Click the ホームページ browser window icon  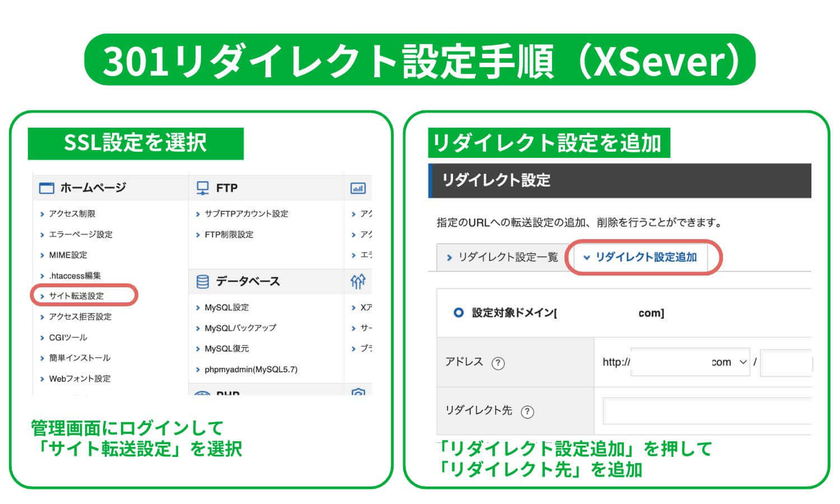coord(46,188)
